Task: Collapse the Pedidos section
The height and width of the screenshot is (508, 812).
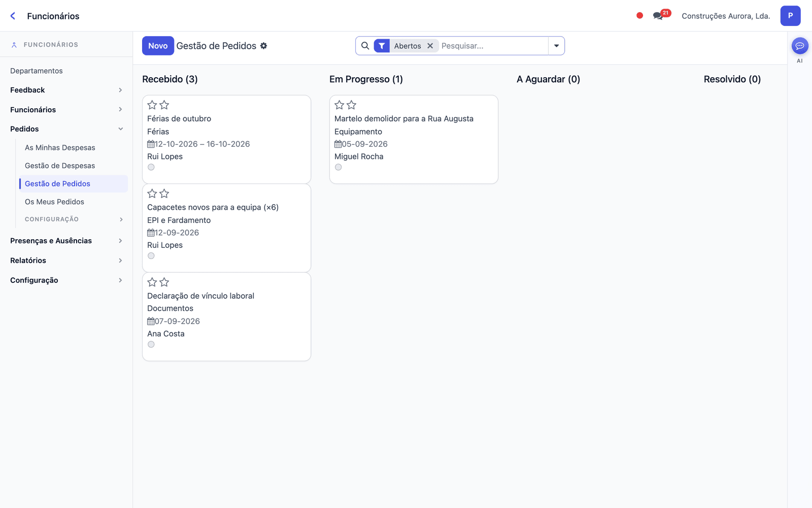Action: [66, 129]
